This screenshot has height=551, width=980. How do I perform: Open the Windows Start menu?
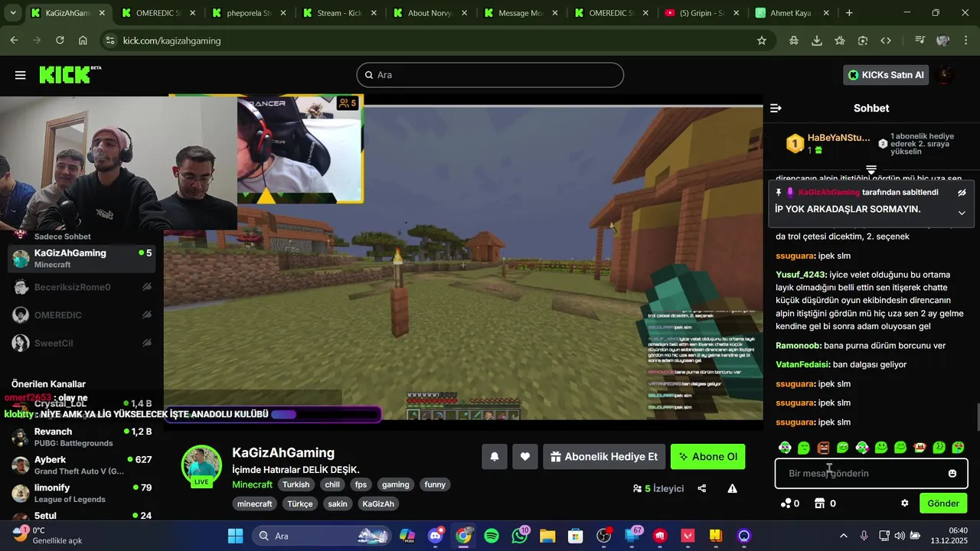(235, 536)
